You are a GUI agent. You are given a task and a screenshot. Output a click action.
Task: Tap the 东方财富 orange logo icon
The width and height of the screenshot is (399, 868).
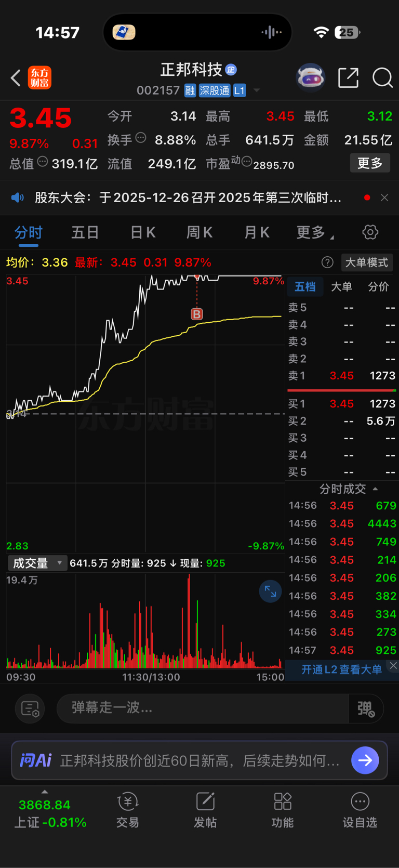(39, 78)
